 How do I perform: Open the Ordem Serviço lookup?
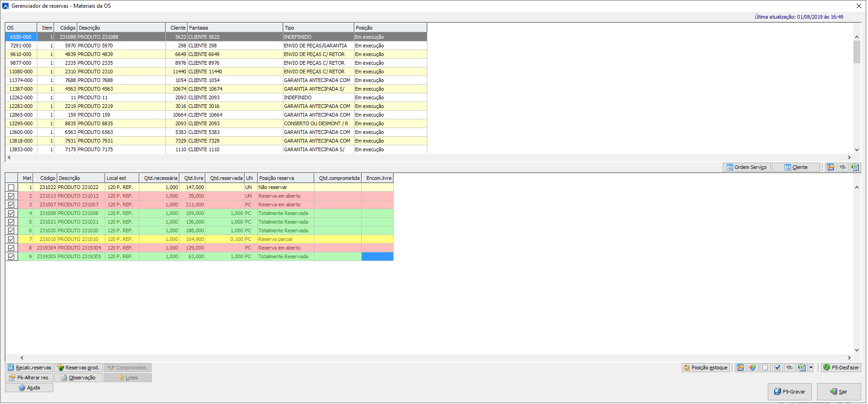747,167
